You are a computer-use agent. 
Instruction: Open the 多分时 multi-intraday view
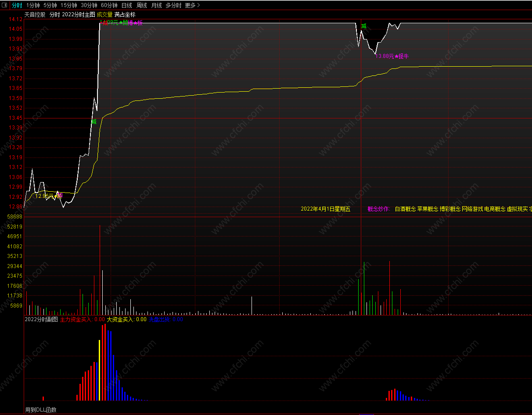tap(173, 5)
